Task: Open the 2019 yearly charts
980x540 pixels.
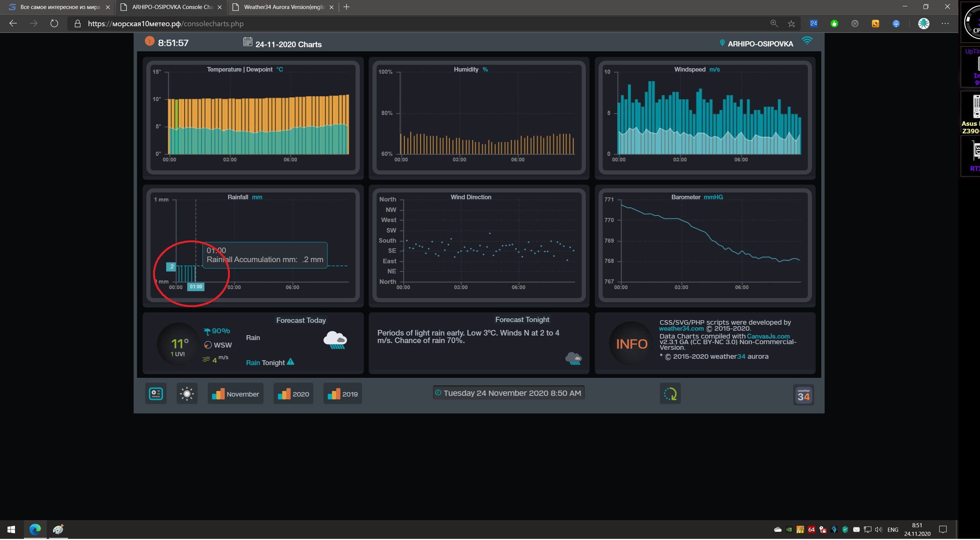Action: coord(343,394)
